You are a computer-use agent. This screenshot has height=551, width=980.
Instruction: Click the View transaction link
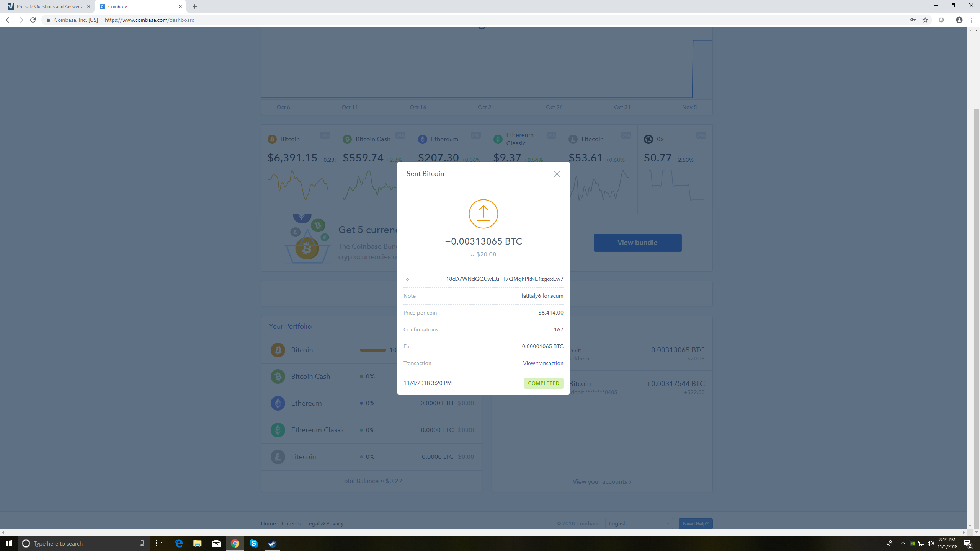click(543, 363)
